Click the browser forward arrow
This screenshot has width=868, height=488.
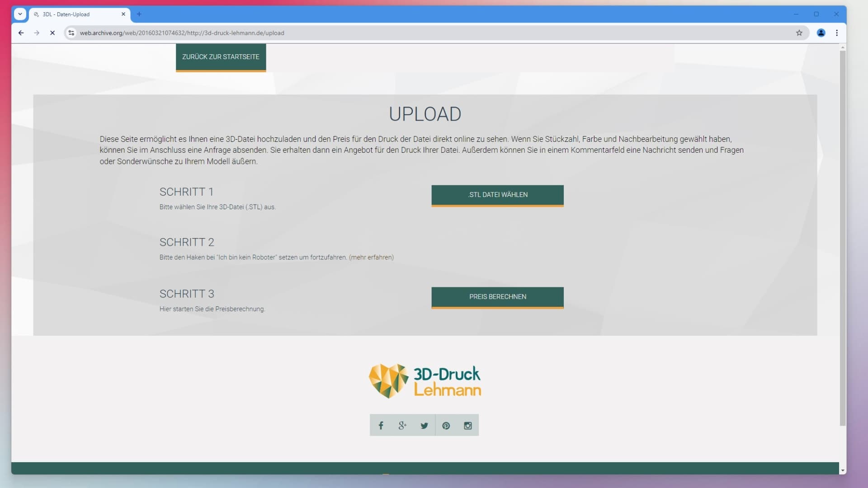[37, 33]
